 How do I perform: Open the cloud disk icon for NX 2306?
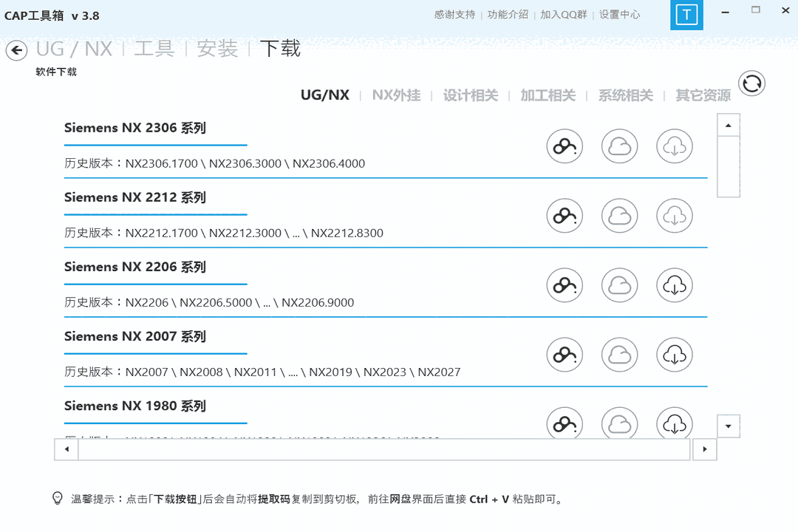point(619,146)
